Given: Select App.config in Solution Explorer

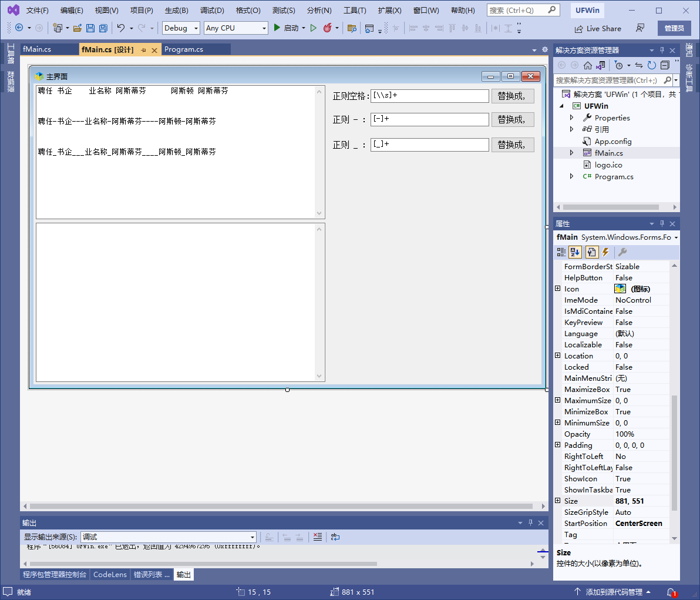Looking at the screenshot, I should [612, 141].
